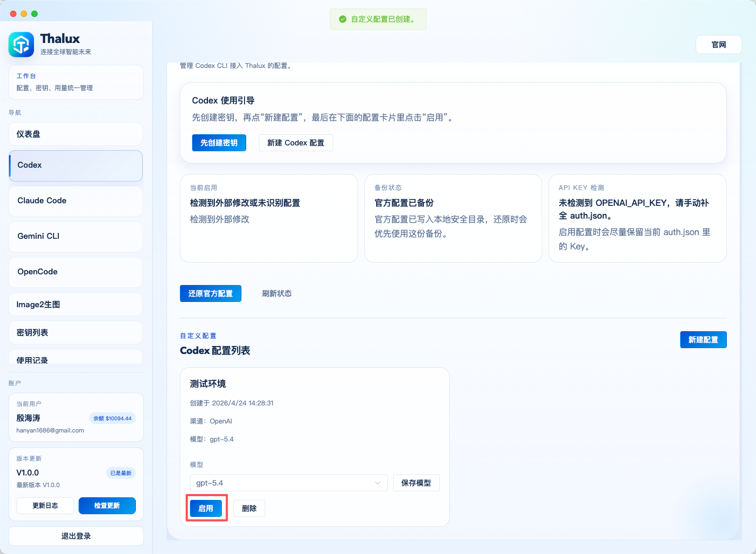Screen dimensions: 756x554
Task: Click the 创建于 2026/4/24 14:28:31 timestamp
Action: [x=232, y=403]
